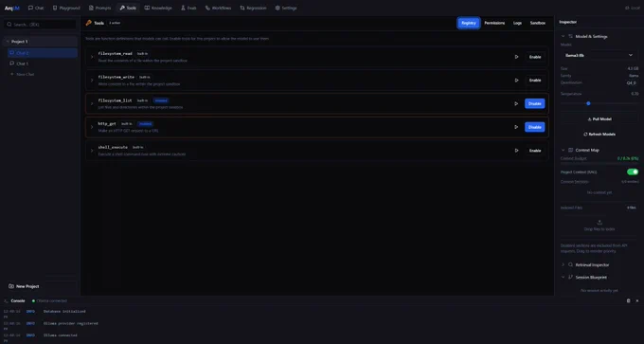Run test for filesystem_list tool

pos(516,103)
